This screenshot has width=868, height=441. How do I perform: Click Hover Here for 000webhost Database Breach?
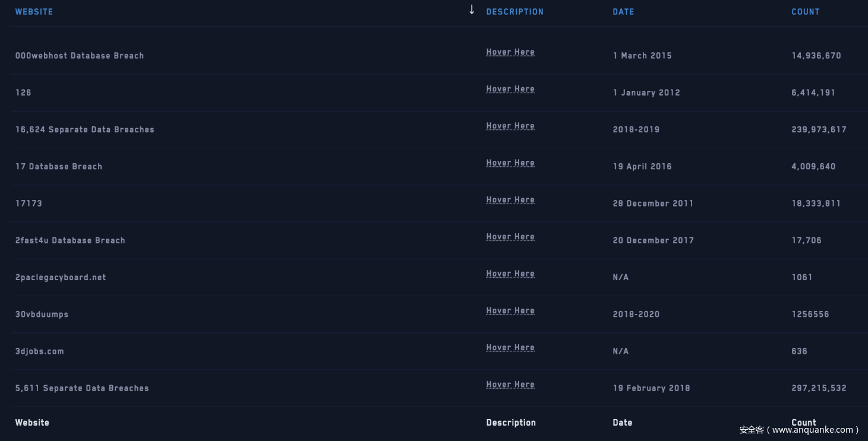pyautogui.click(x=510, y=52)
